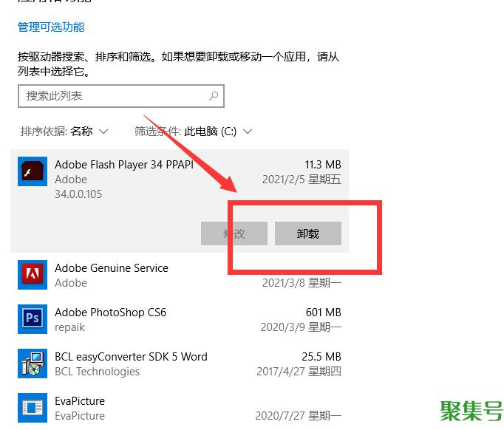Click the date 2020/7/27 星期一
The width and height of the screenshot is (504, 430).
point(299,416)
